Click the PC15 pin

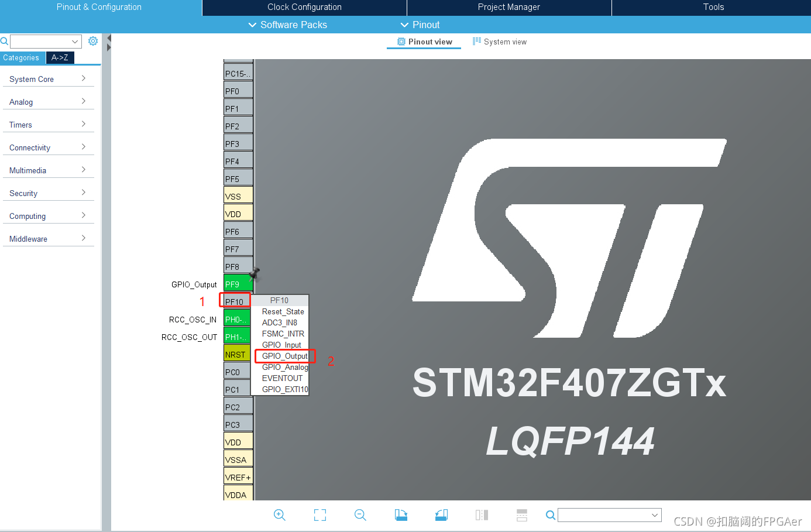[x=238, y=73]
